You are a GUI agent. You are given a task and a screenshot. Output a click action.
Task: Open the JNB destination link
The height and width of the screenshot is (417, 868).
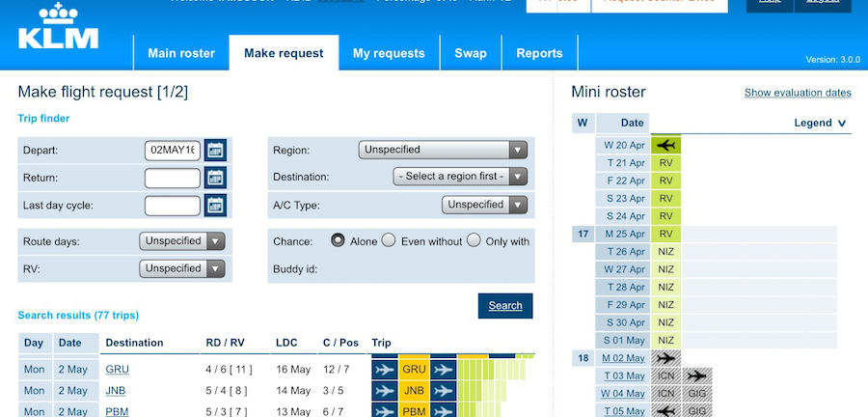pyautogui.click(x=115, y=390)
